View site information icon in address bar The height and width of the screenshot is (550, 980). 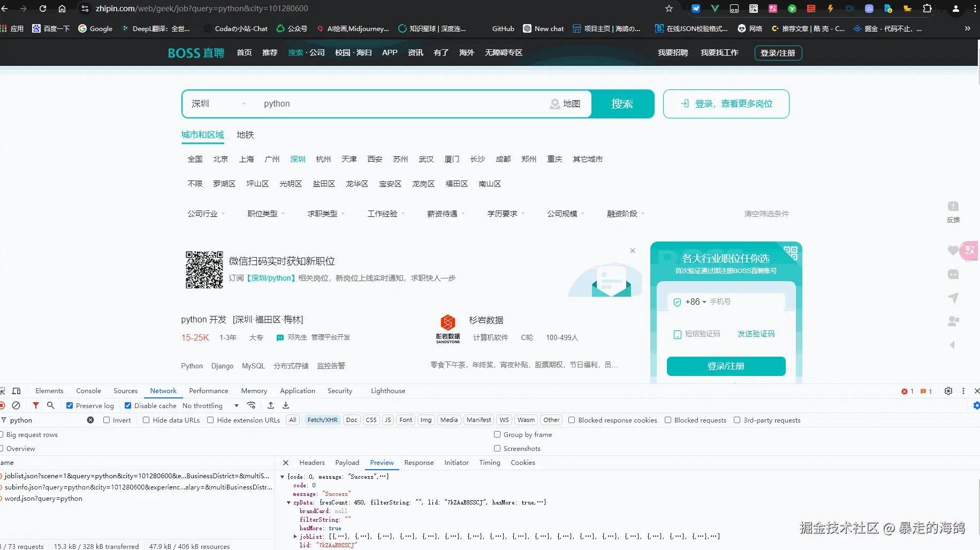[85, 9]
